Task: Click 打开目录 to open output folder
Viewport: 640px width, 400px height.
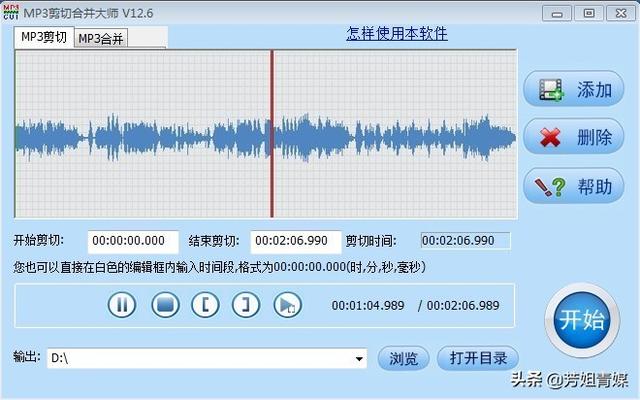Action: pos(478,358)
